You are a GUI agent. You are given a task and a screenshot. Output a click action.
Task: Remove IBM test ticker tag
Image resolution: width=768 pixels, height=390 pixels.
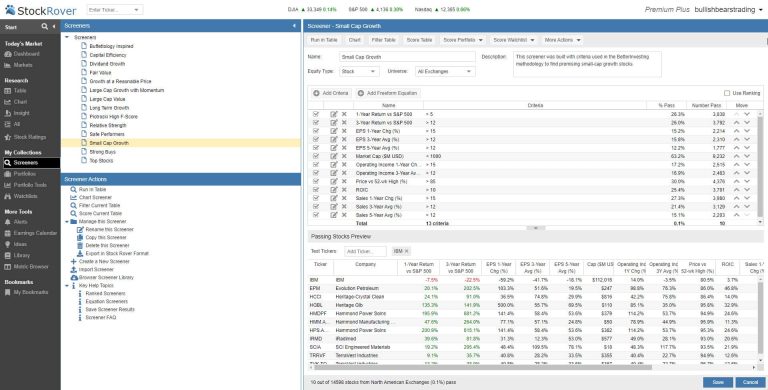click(407, 251)
